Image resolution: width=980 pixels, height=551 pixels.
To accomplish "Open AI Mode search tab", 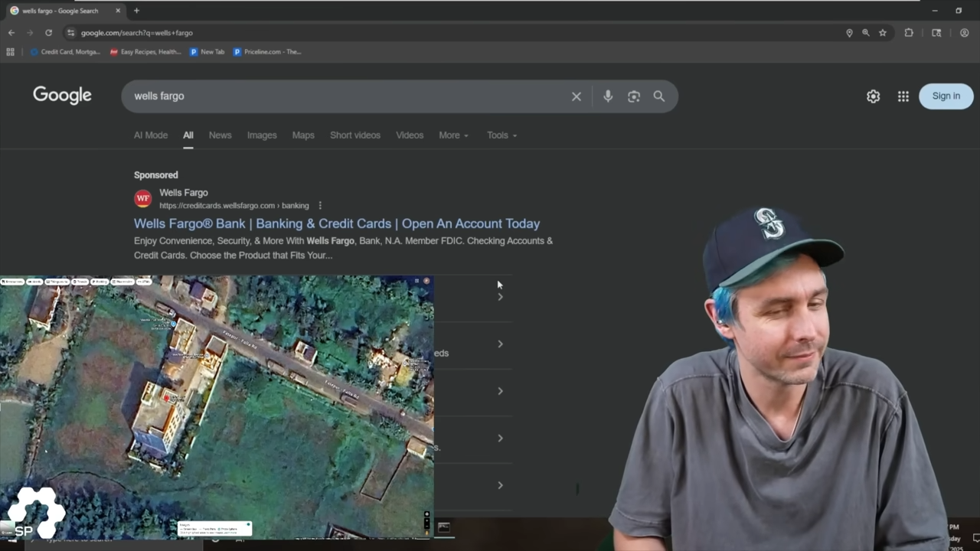I will [151, 135].
